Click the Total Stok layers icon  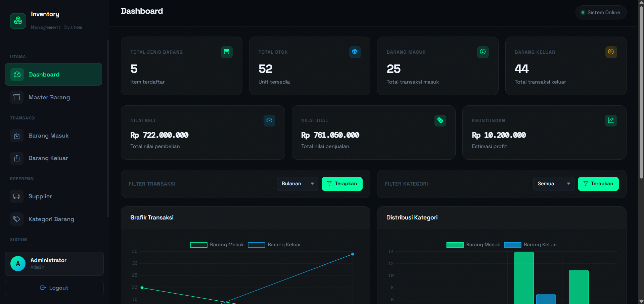[355, 52]
